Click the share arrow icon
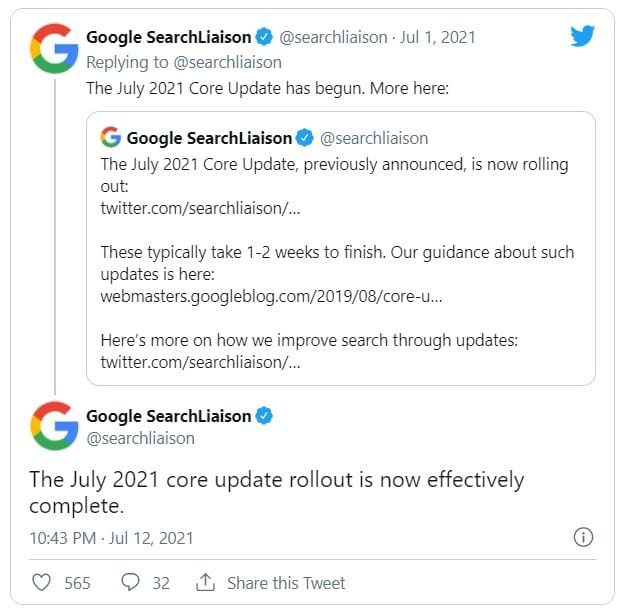Screen dimensions: 623x611 (x=206, y=582)
